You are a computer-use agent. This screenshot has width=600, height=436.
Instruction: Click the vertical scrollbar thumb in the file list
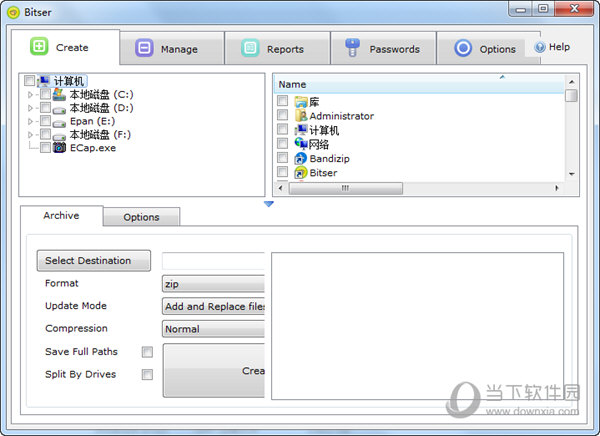click(571, 95)
